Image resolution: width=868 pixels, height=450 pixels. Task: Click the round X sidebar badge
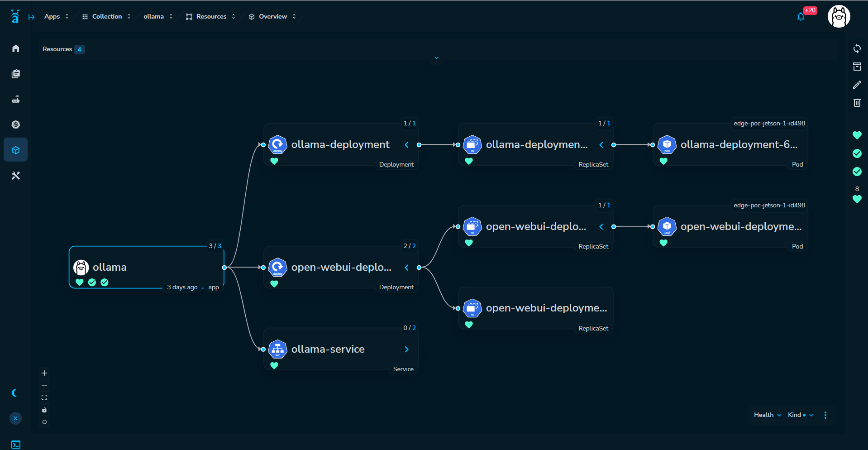[15, 418]
